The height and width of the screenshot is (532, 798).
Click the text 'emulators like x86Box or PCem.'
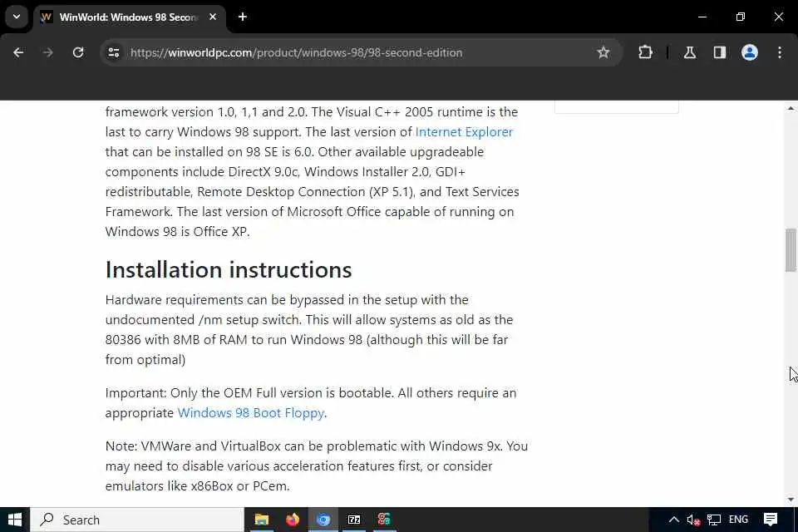click(198, 486)
